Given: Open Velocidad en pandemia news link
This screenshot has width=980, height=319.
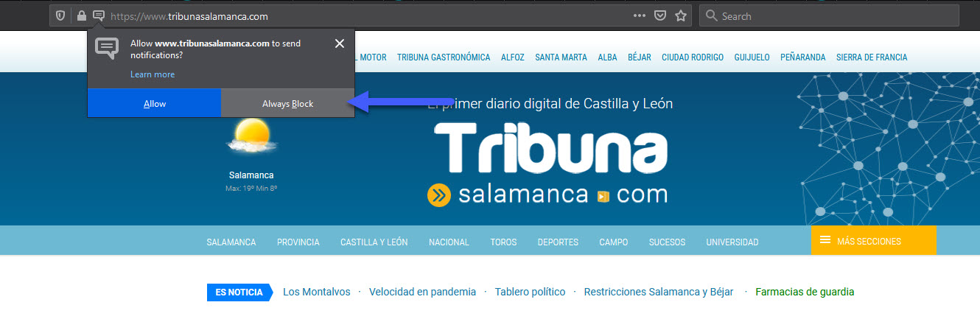Looking at the screenshot, I should click(x=423, y=292).
